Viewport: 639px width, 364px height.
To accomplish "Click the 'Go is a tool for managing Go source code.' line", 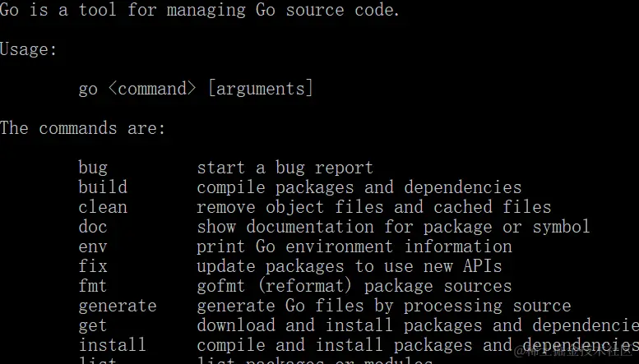I will pos(199,10).
